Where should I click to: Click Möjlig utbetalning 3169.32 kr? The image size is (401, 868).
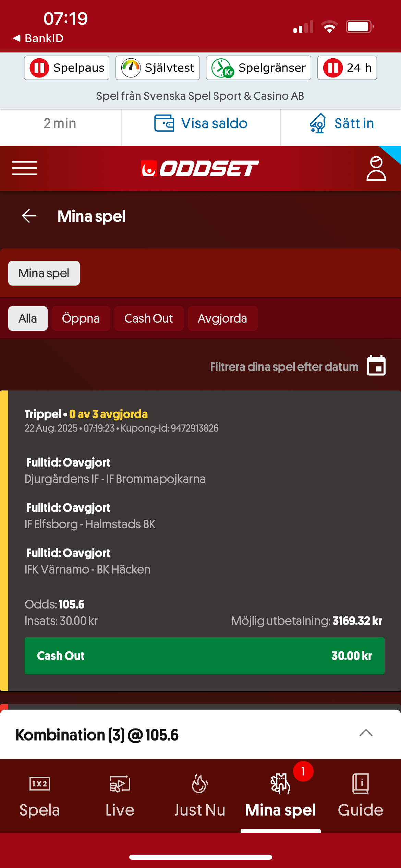tap(306, 621)
